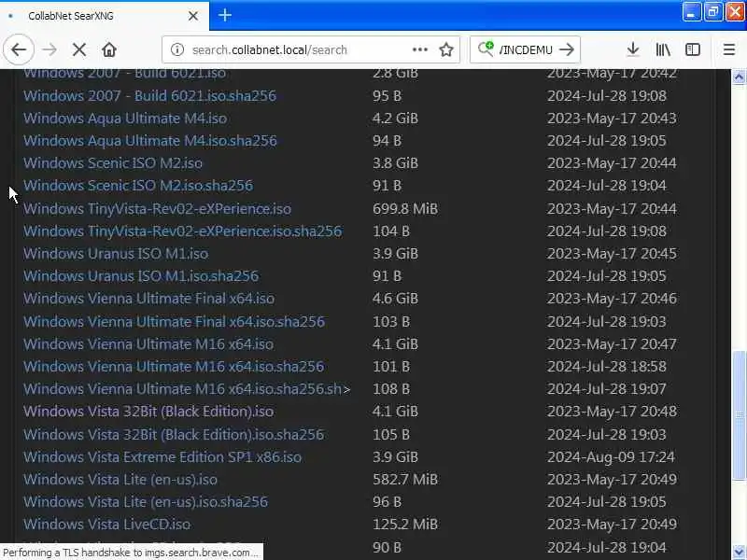Open the Firefox hamburger menu

pyautogui.click(x=729, y=49)
